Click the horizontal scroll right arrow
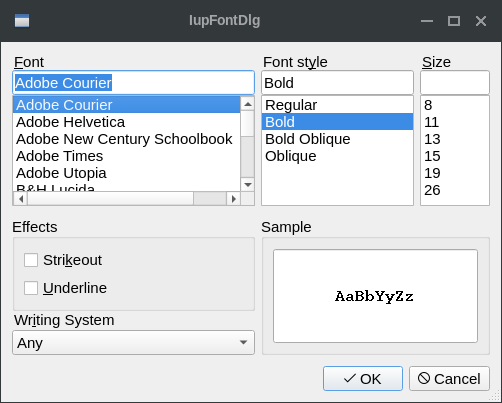The width and height of the screenshot is (502, 403). click(233, 199)
